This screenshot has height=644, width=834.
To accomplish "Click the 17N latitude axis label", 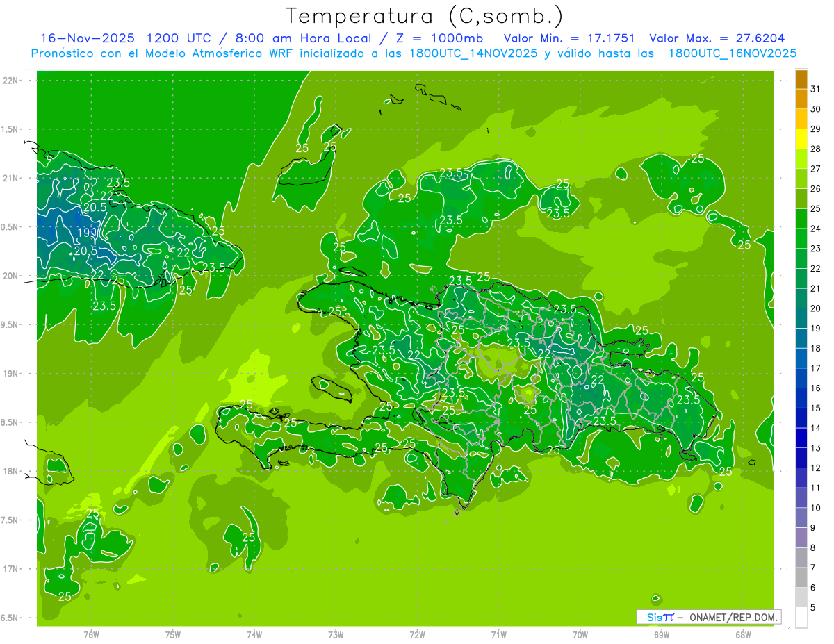I will 10,569.
